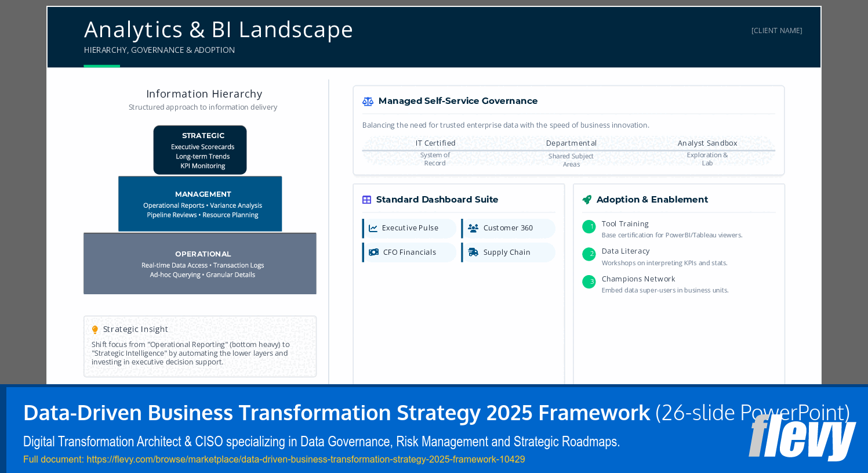Click the green badge 2 beside Data Literacy

[x=589, y=254]
